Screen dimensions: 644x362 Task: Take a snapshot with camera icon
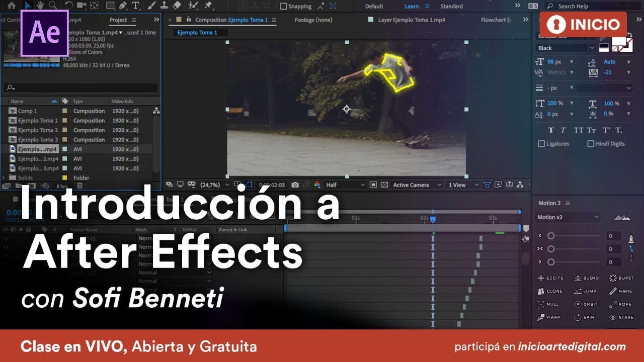coord(295,185)
